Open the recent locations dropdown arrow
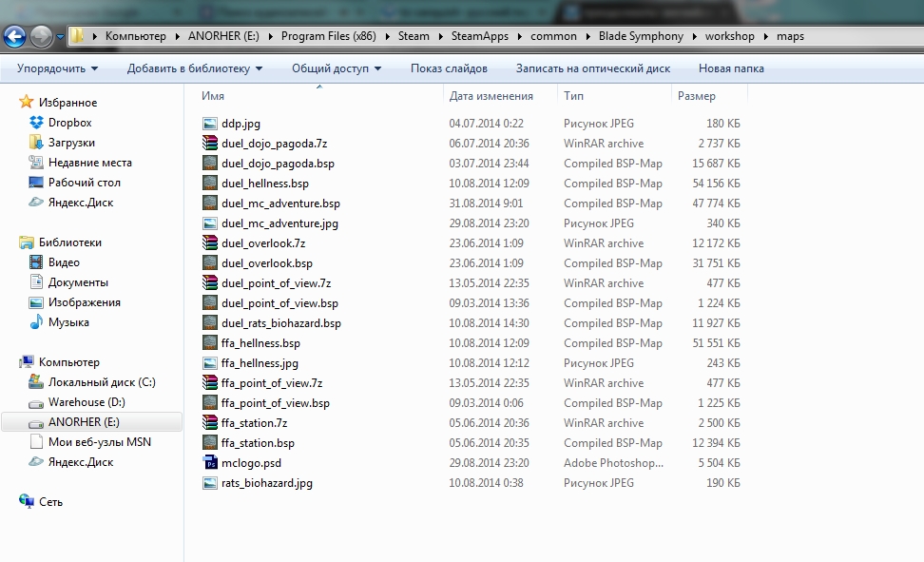The width and height of the screenshot is (924, 562). pyautogui.click(x=60, y=36)
